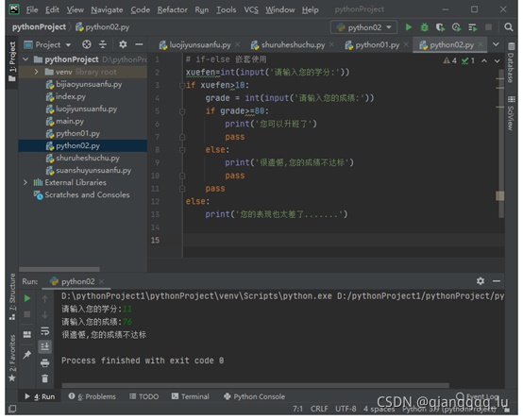Go to previous highlighted error arrow
The width and height of the screenshot is (523, 420).
coord(484,60)
